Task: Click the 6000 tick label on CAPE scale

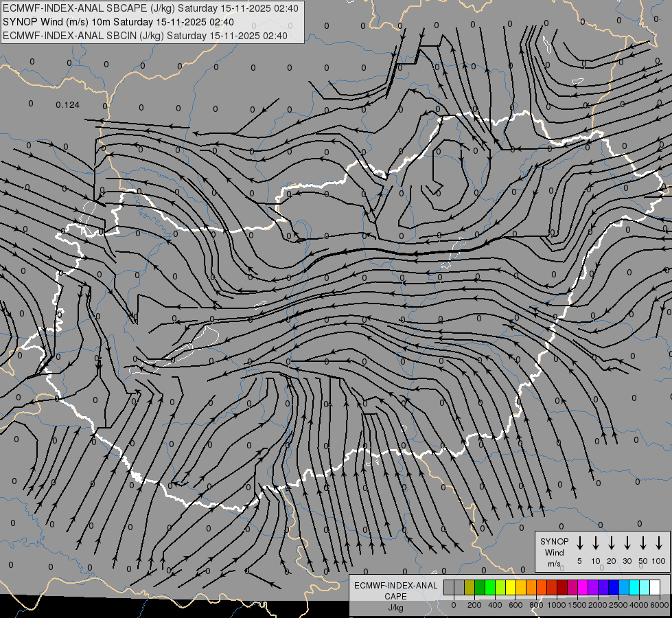Action: 660,605
